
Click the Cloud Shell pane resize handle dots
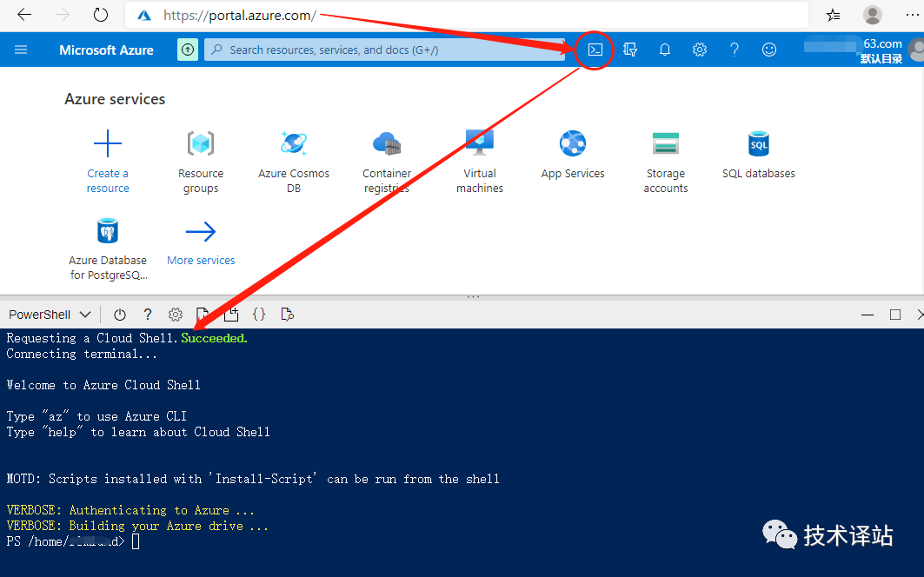pyautogui.click(x=473, y=296)
